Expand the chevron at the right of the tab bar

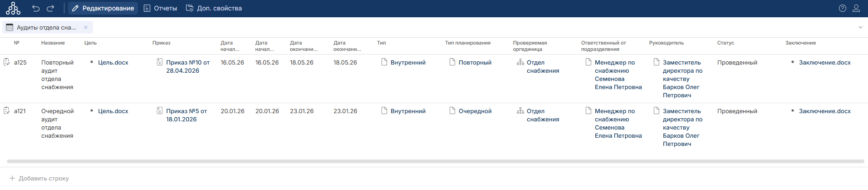(x=860, y=27)
